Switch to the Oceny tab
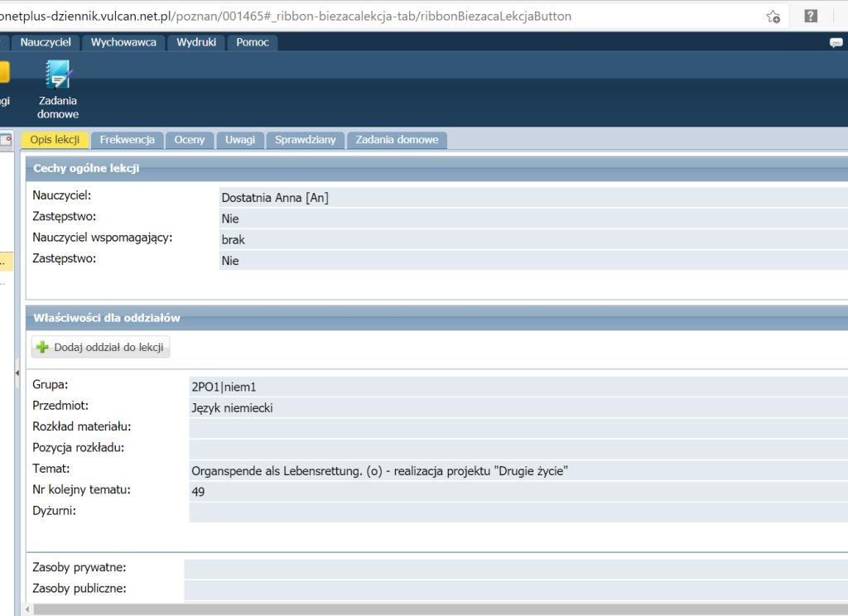This screenshot has height=616, width=848. pos(190,140)
